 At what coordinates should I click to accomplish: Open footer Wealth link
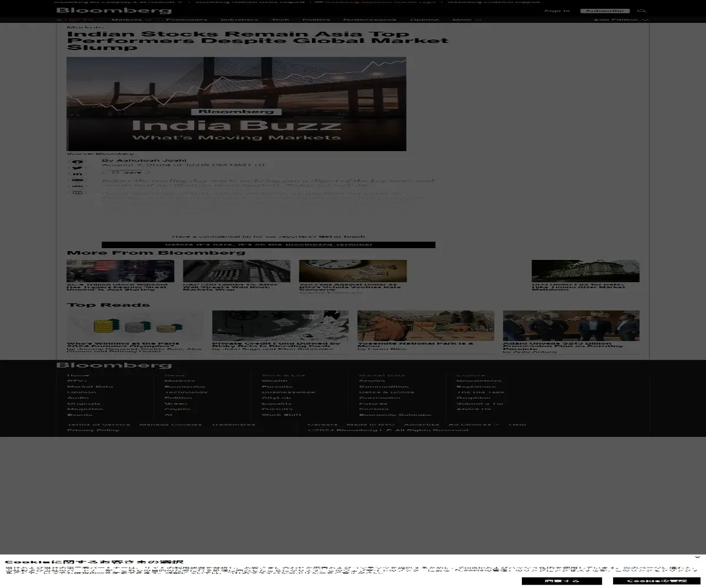[275, 381]
